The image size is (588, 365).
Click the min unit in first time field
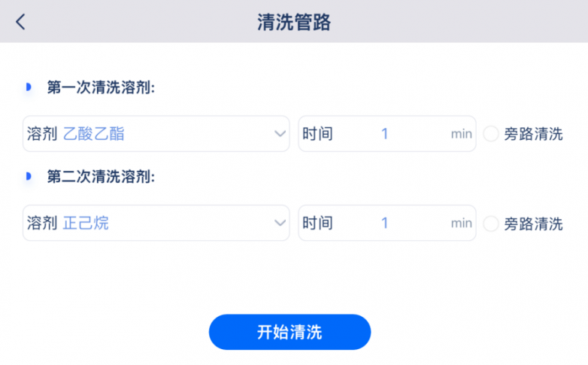(x=461, y=134)
